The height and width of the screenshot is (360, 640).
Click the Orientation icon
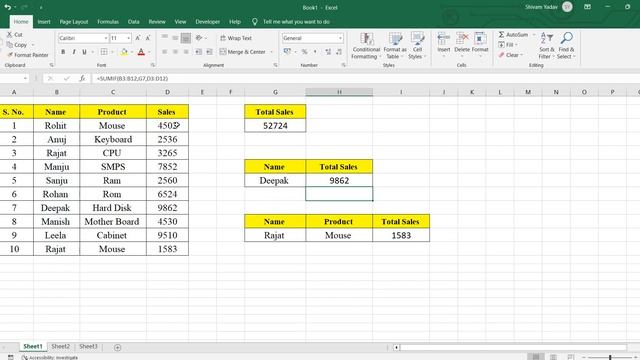pos(199,38)
